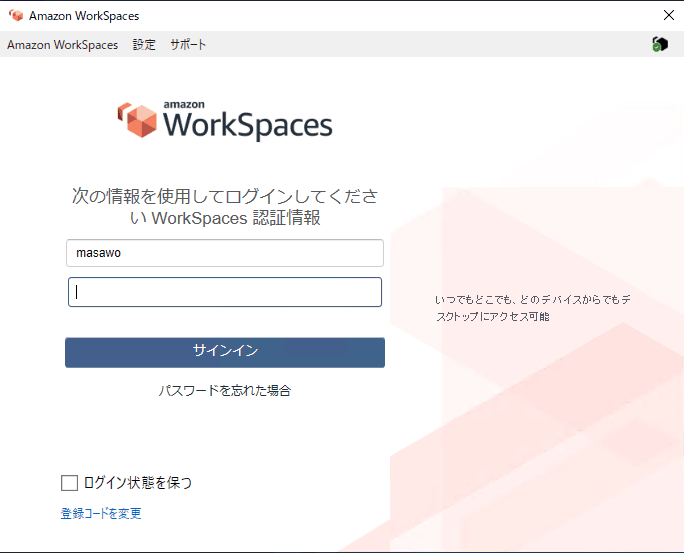Enable the ログイン状態を保つ checkbox
Screen dimensions: 684x553
coord(69,483)
